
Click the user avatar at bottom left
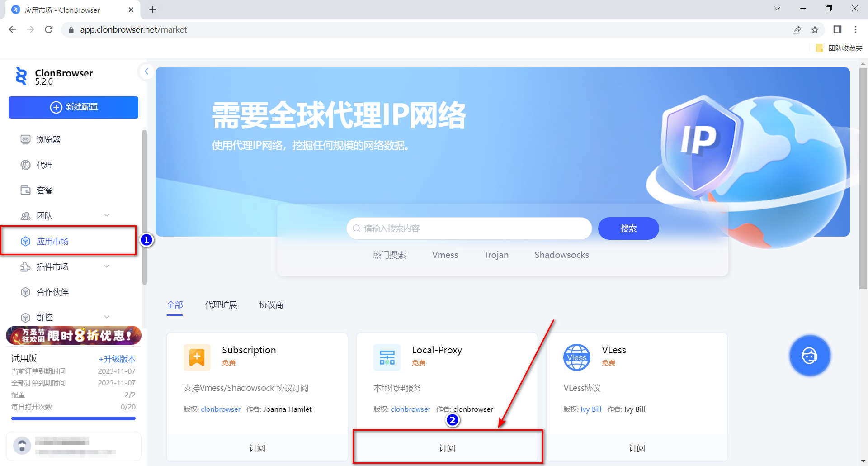pyautogui.click(x=23, y=446)
